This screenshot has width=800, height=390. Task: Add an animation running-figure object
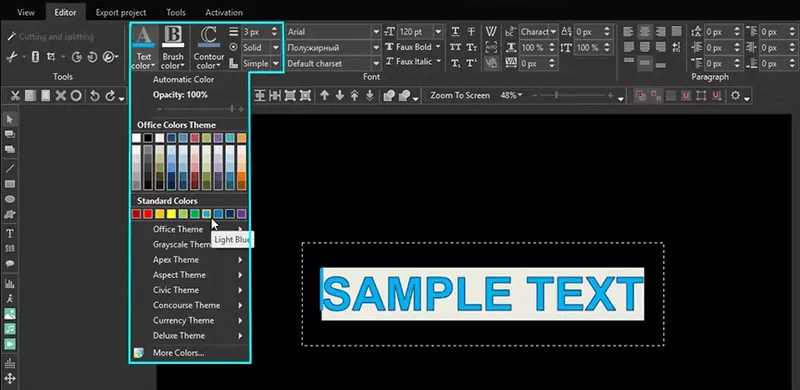tap(10, 298)
